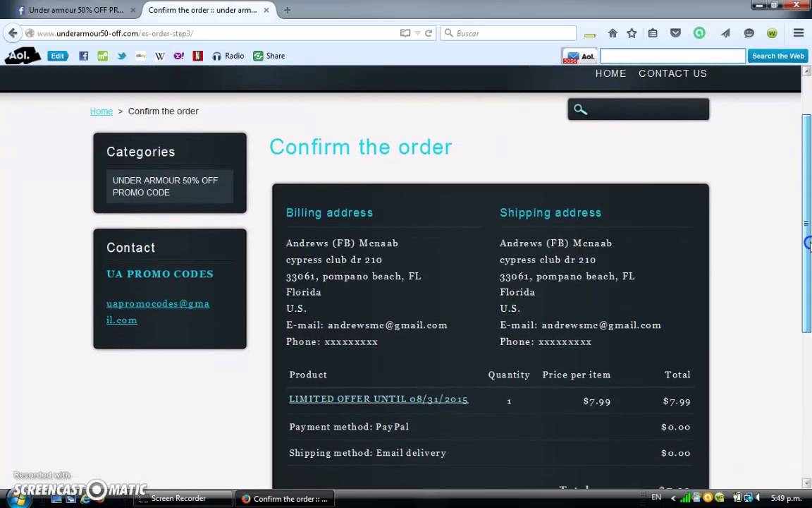Click scrollbar up arrow at top
The width and height of the screenshot is (812, 508).
tap(806, 71)
